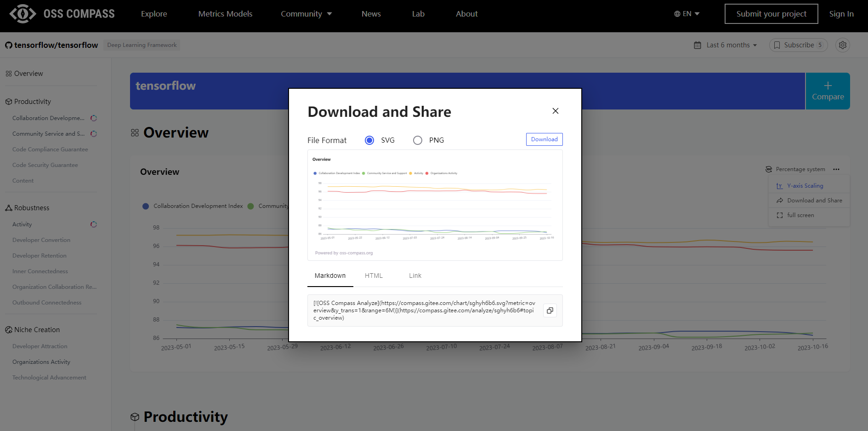Image resolution: width=868 pixels, height=431 pixels.
Task: Click the tensorflow/tensorflow repository title
Action: 56,45
